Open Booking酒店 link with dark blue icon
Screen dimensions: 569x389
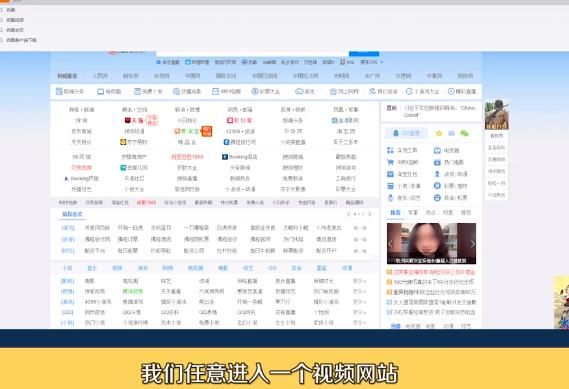(240, 157)
